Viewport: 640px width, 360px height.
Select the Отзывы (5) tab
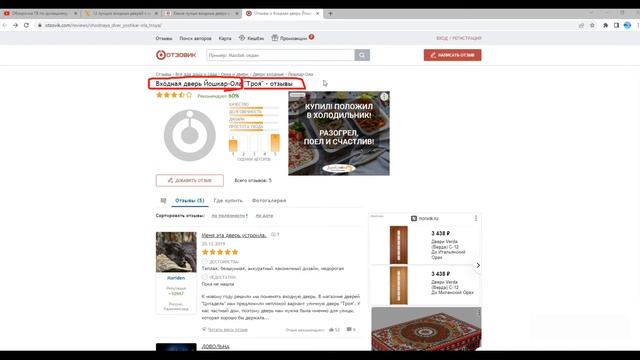pos(189,201)
